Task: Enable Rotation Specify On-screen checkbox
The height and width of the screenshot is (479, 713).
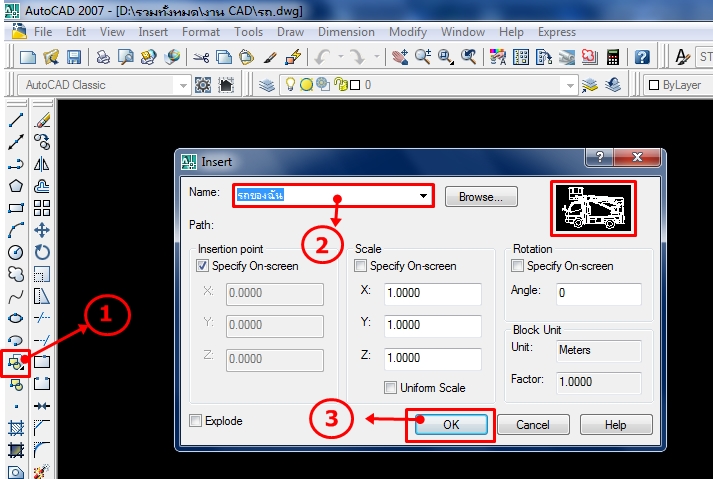Action: point(517,266)
